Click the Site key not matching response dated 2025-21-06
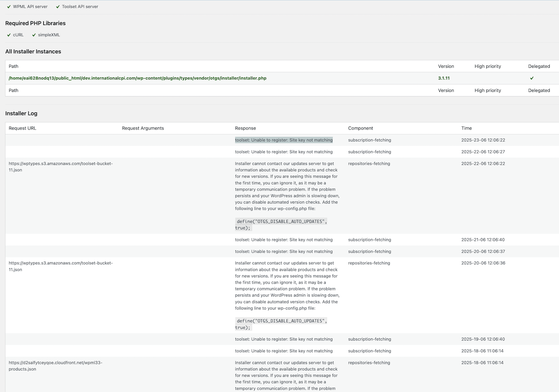Screen dimensions: 559x392 (x=284, y=240)
